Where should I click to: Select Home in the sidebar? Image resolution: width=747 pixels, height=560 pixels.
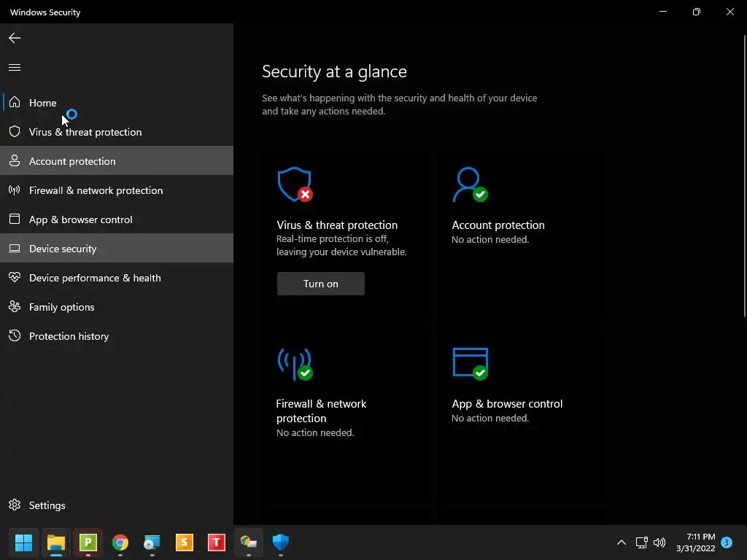click(x=117, y=102)
